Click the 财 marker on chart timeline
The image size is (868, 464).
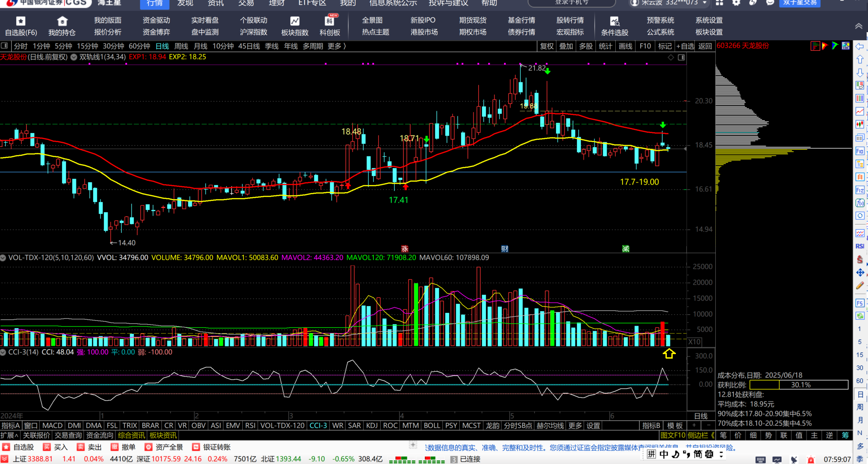(x=505, y=249)
